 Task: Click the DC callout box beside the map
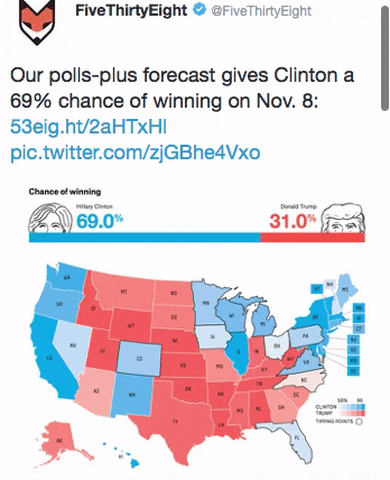pyautogui.click(x=353, y=371)
